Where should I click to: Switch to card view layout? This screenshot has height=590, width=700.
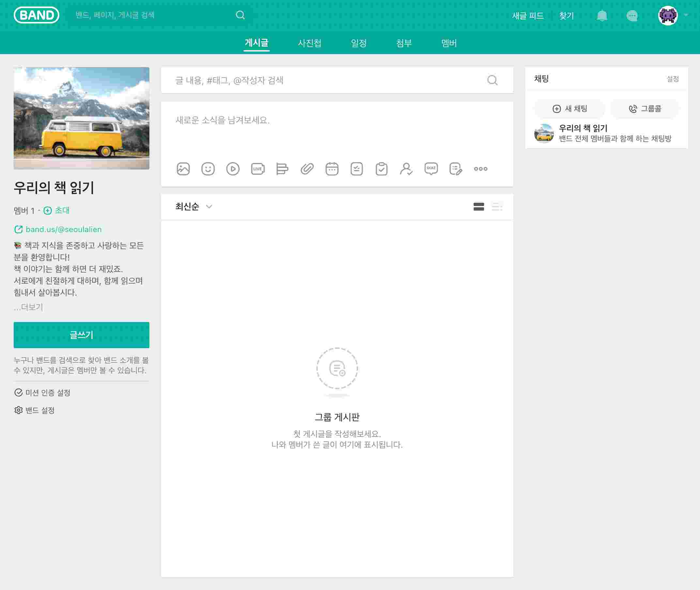click(479, 207)
